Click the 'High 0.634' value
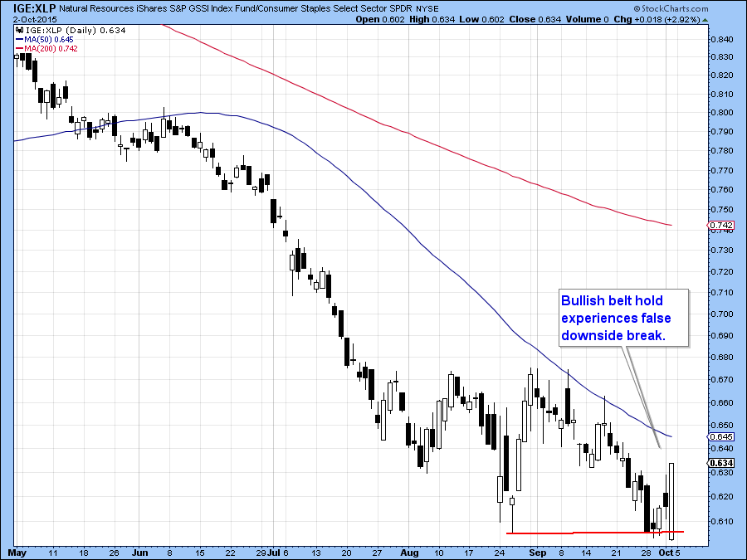Image resolution: width=747 pixels, height=560 pixels. tap(432, 20)
